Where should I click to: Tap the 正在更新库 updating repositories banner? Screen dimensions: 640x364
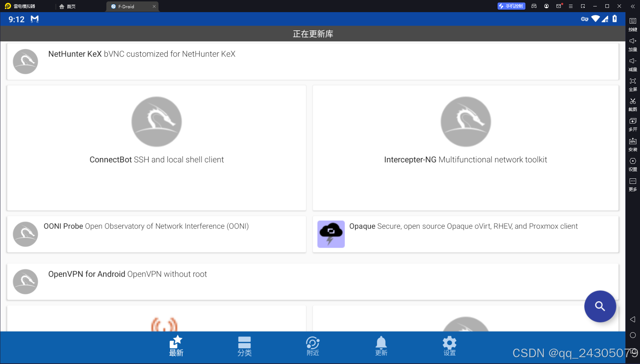tap(313, 34)
